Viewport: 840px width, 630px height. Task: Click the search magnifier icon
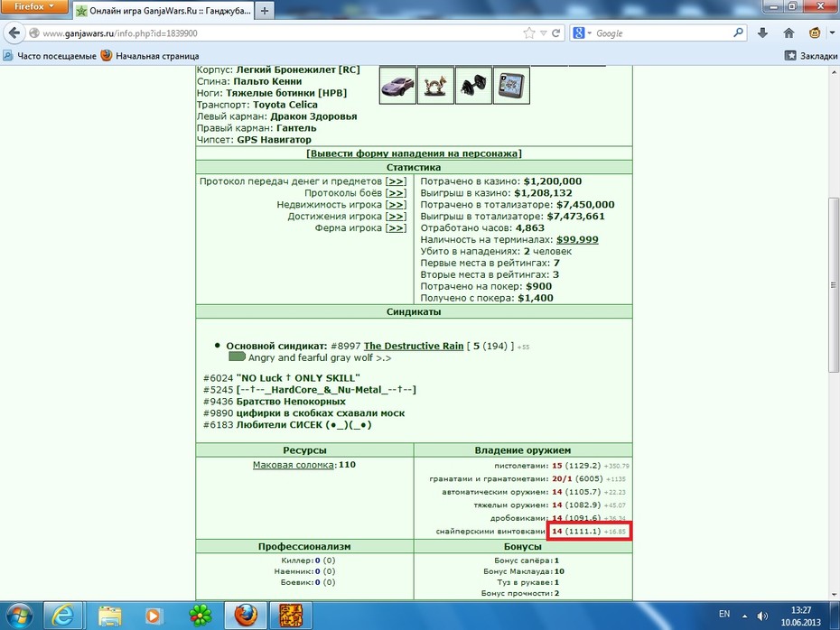click(x=738, y=32)
